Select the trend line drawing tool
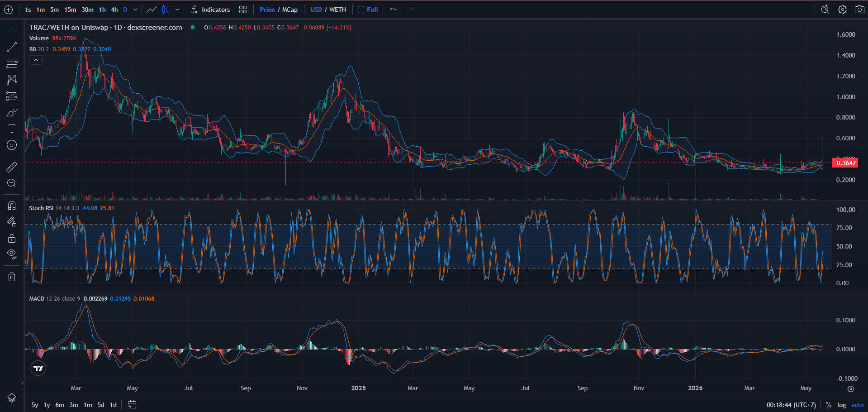The image size is (868, 412). click(12, 47)
